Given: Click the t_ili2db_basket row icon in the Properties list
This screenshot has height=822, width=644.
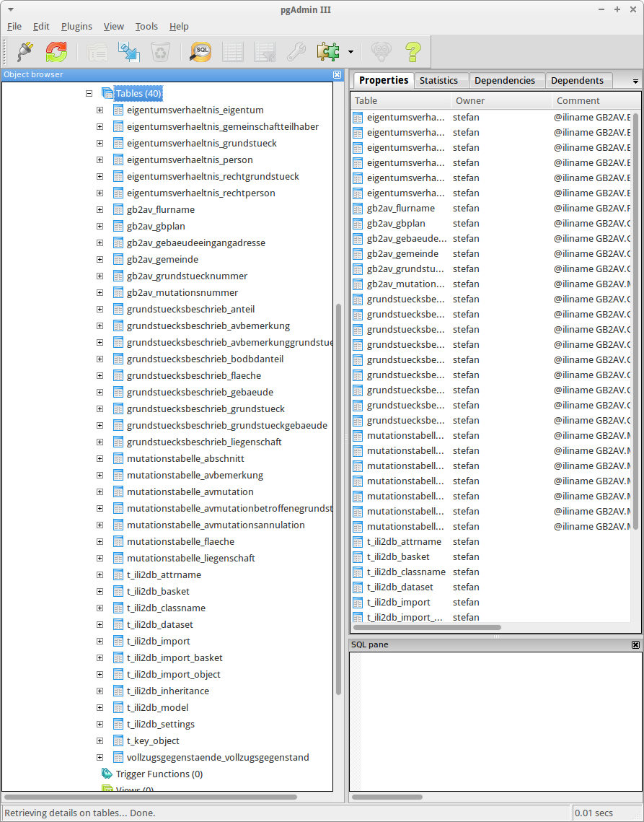Looking at the screenshot, I should coord(358,556).
